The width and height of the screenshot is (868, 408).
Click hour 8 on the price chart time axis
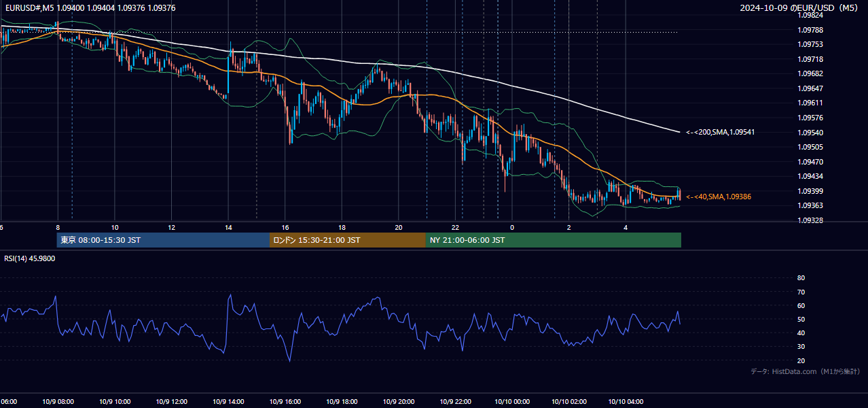tap(58, 227)
